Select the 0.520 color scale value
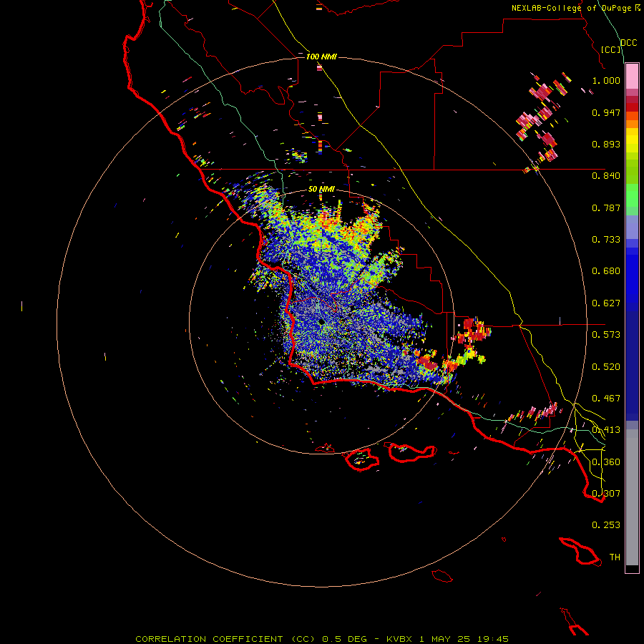 click(606, 367)
